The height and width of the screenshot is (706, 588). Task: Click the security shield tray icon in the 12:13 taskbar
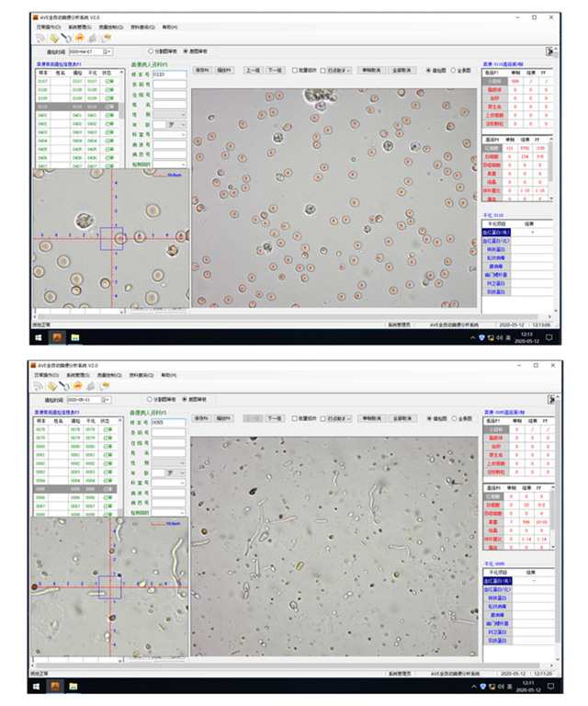tap(481, 337)
